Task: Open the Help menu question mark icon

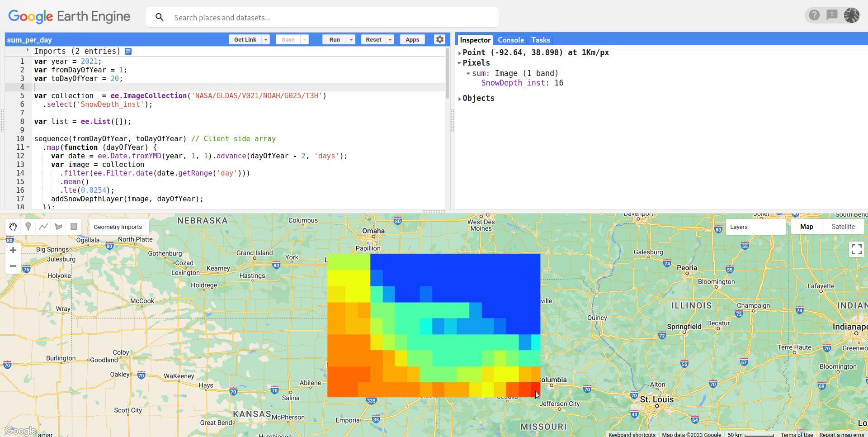Action: click(814, 15)
